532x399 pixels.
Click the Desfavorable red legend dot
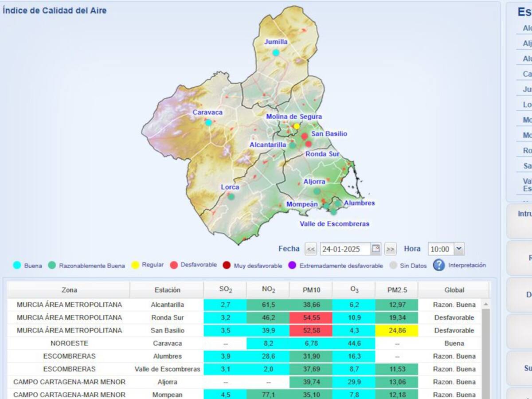(x=174, y=265)
